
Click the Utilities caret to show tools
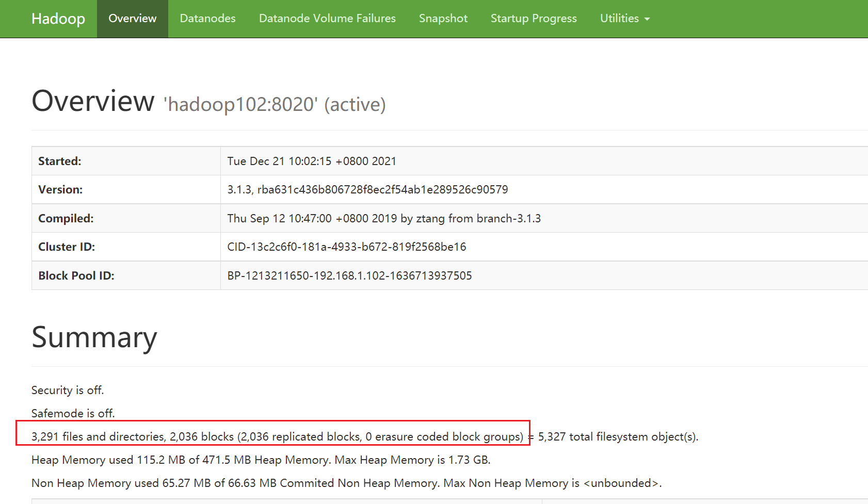pyautogui.click(x=647, y=19)
